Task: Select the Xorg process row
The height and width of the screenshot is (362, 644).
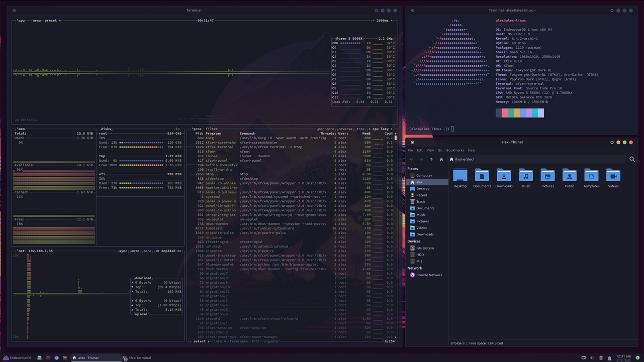Action: click(294, 138)
